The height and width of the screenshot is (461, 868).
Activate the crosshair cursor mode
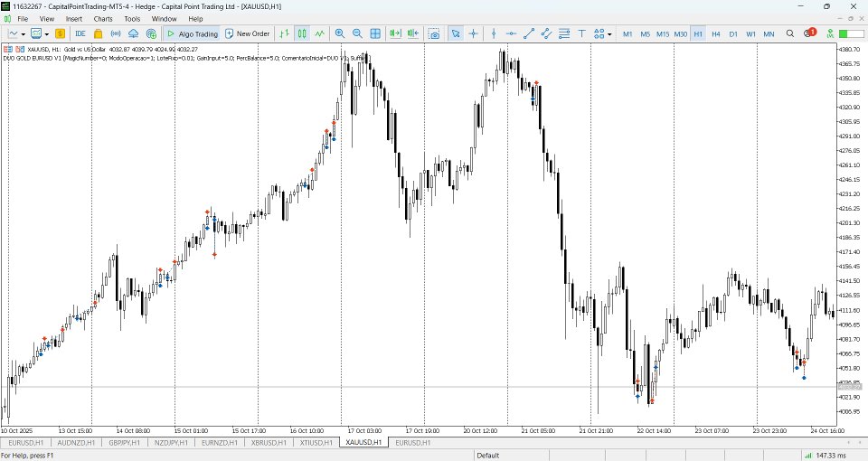[x=473, y=33]
